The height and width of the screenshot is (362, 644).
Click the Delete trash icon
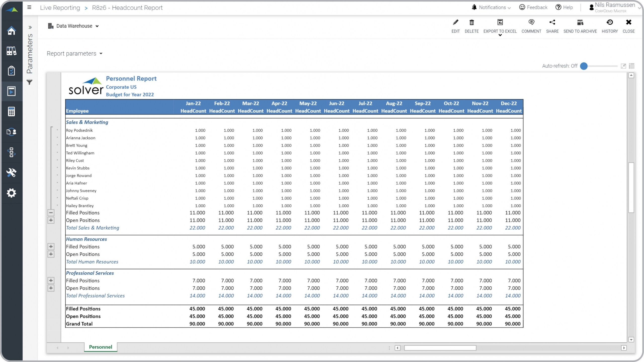pos(471,23)
